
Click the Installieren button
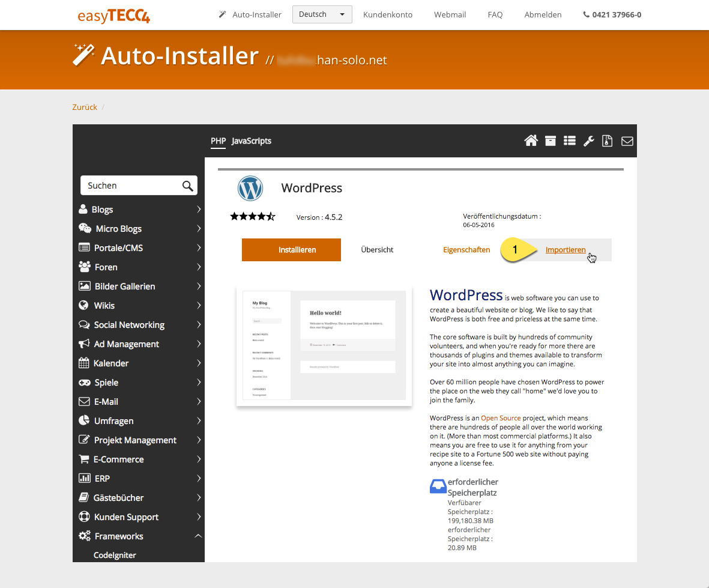(291, 250)
